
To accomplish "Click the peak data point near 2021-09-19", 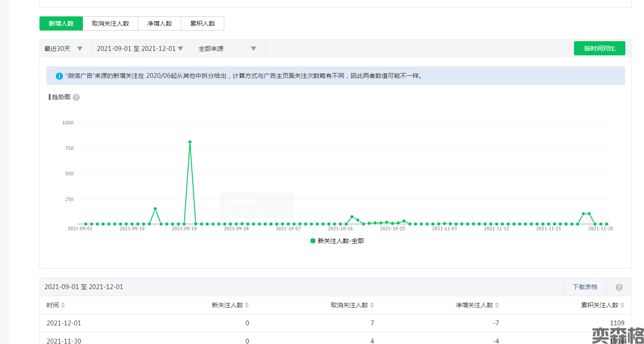I will click(x=190, y=142).
